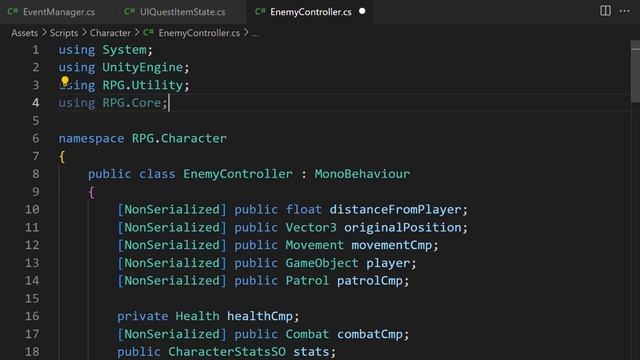The height and width of the screenshot is (360, 640).
Task: Click [NonSerialized] attribute on line 10
Action: 172,209
